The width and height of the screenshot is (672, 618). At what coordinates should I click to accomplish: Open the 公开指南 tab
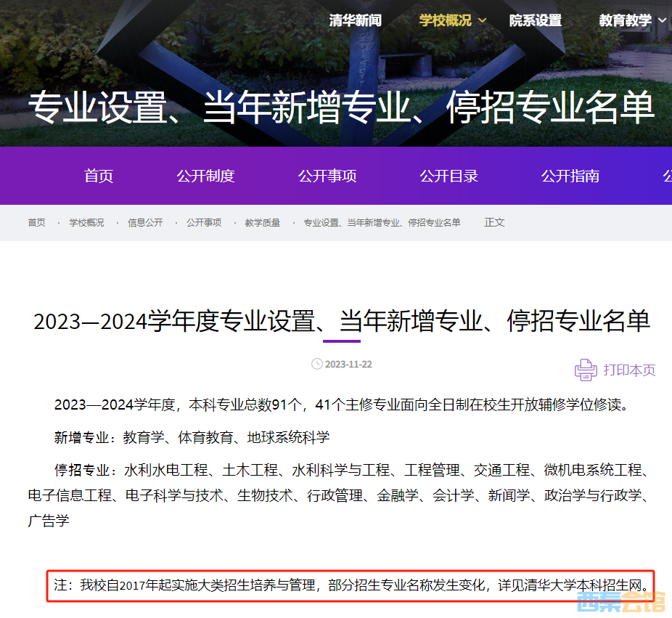(x=570, y=176)
